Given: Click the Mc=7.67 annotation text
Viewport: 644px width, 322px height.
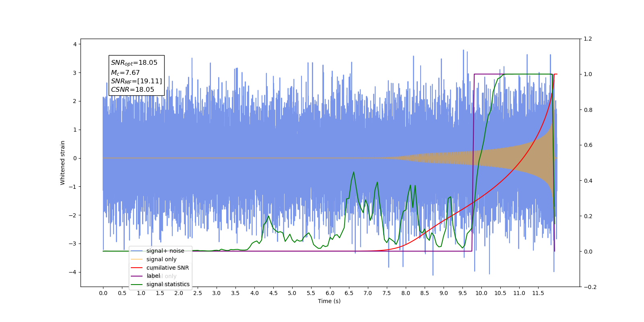Looking at the screenshot, I should [125, 72].
